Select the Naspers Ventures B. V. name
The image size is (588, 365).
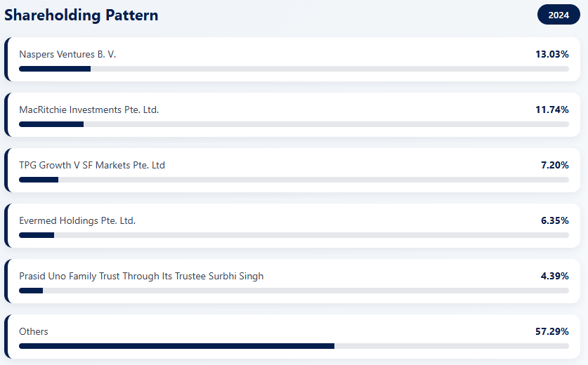67,54
